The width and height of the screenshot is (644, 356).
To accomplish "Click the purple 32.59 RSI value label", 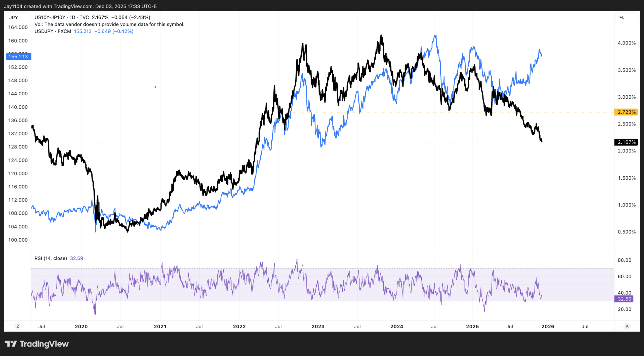I will (x=624, y=299).
